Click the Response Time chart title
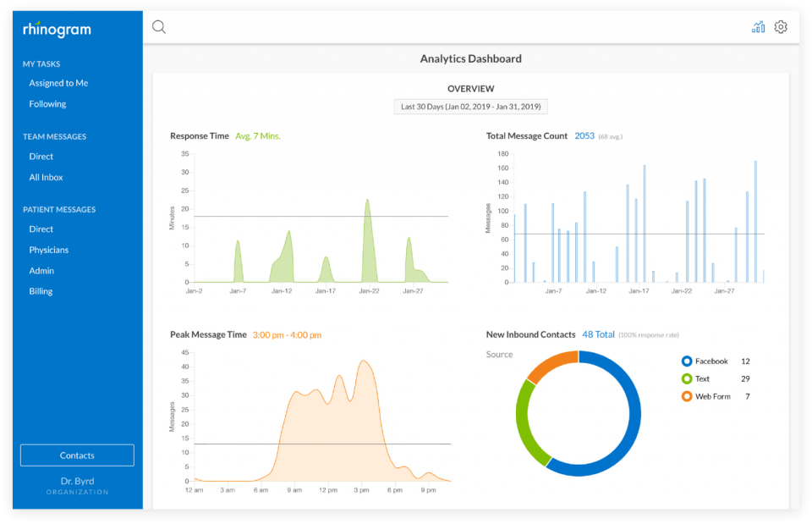This screenshot has height=524, width=812. pyautogui.click(x=200, y=135)
